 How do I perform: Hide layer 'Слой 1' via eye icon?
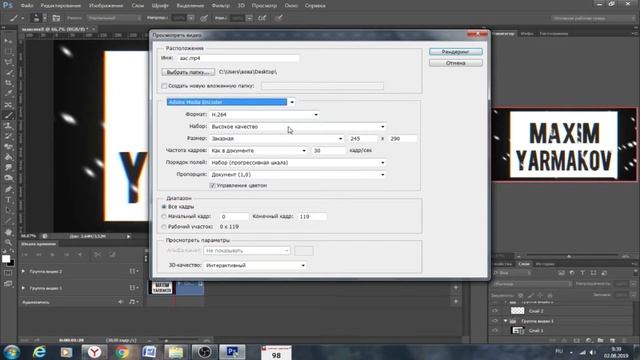(495, 331)
